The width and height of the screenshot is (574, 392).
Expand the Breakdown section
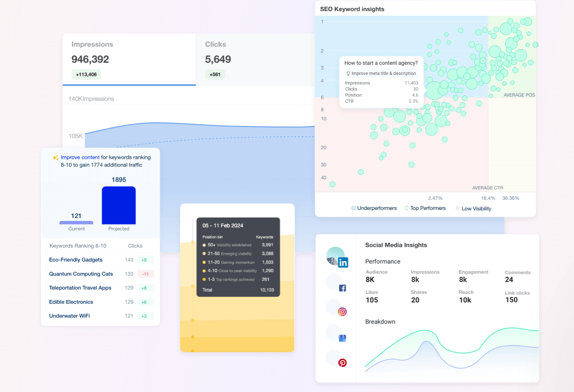(x=380, y=322)
